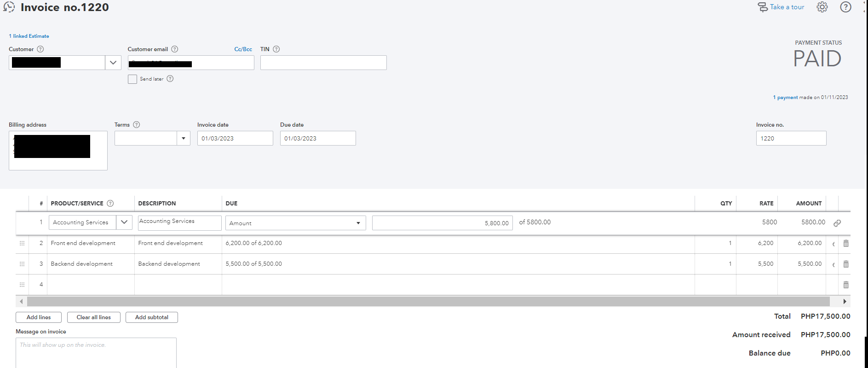The image size is (868, 368).
Task: Click the linked transaction icon on row 1
Action: point(837,223)
